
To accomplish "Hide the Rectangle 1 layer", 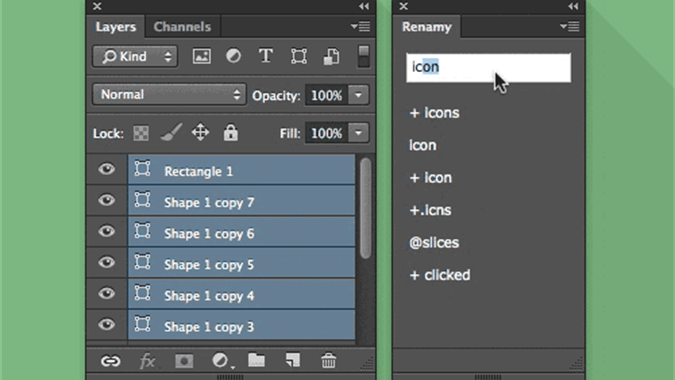I will click(x=106, y=169).
